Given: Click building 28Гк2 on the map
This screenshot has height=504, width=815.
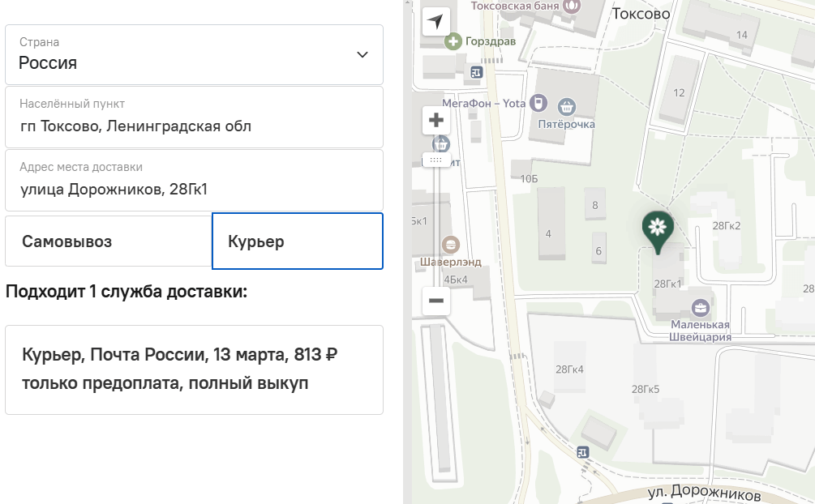Looking at the screenshot, I should tap(726, 226).
